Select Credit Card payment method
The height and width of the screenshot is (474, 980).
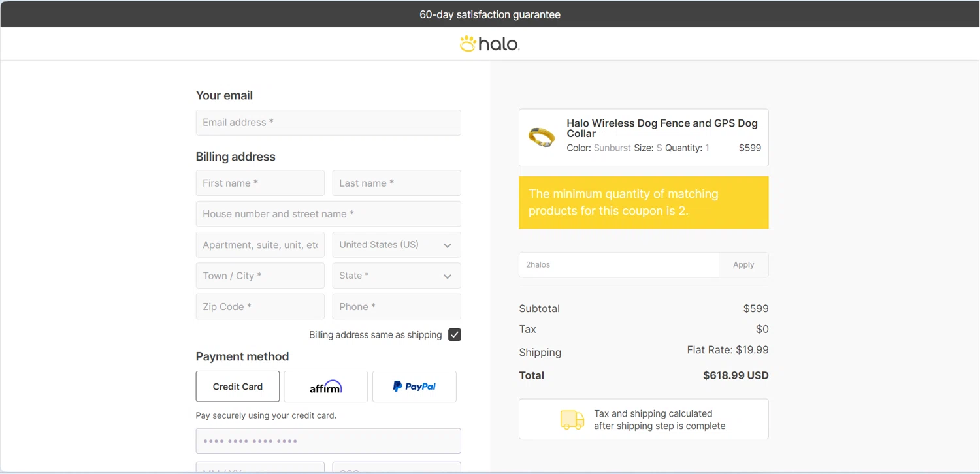[x=238, y=387]
